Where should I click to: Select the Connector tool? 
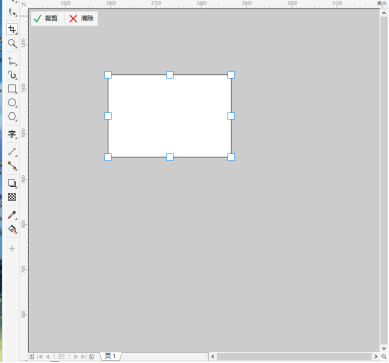tap(12, 166)
